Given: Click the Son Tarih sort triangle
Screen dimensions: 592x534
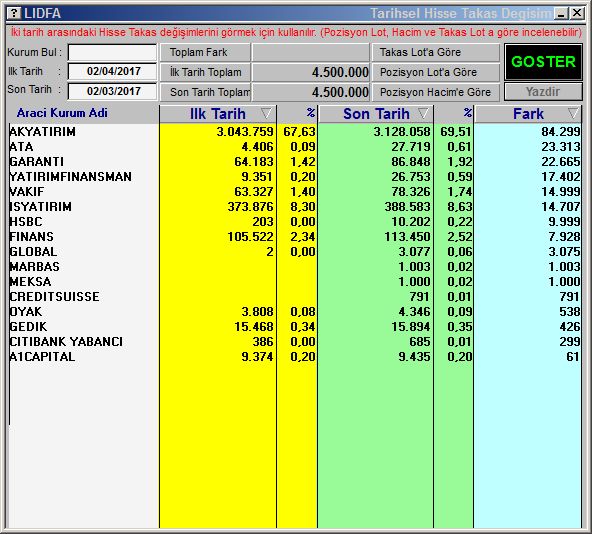Looking at the screenshot, I should [423, 113].
